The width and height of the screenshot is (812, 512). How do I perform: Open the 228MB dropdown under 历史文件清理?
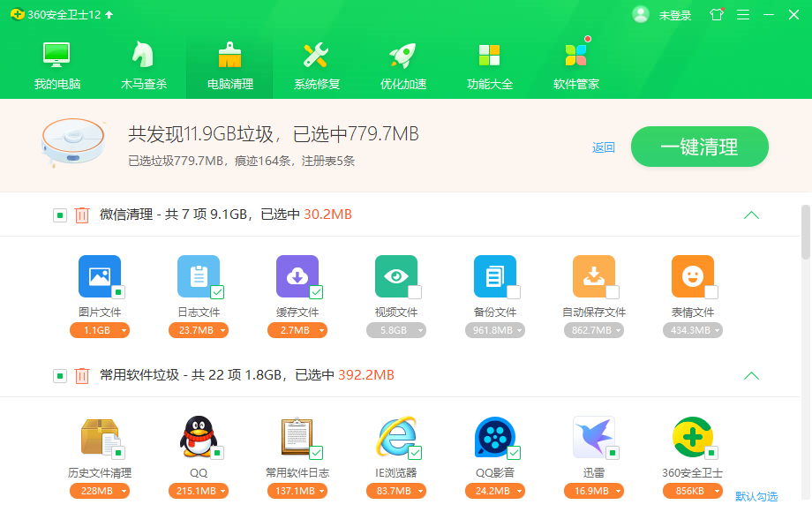pos(100,491)
